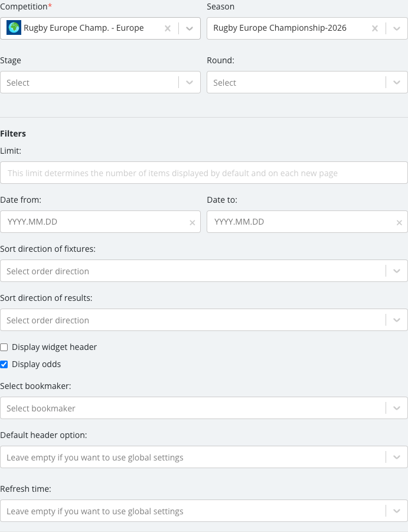Expand the Round select dropdown
The width and height of the screenshot is (408, 532).
(307, 82)
